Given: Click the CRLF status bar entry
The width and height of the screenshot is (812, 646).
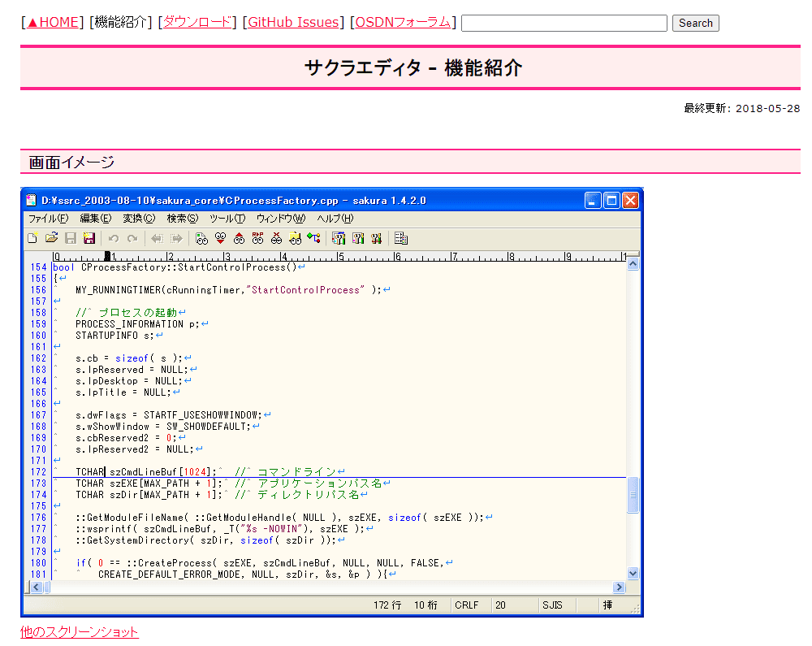Looking at the screenshot, I should pyautogui.click(x=467, y=605).
